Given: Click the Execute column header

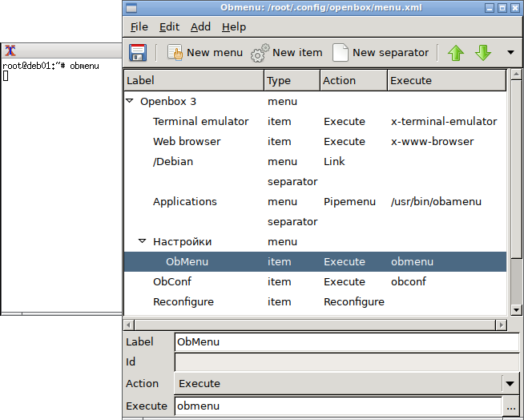Looking at the screenshot, I should click(x=447, y=80).
